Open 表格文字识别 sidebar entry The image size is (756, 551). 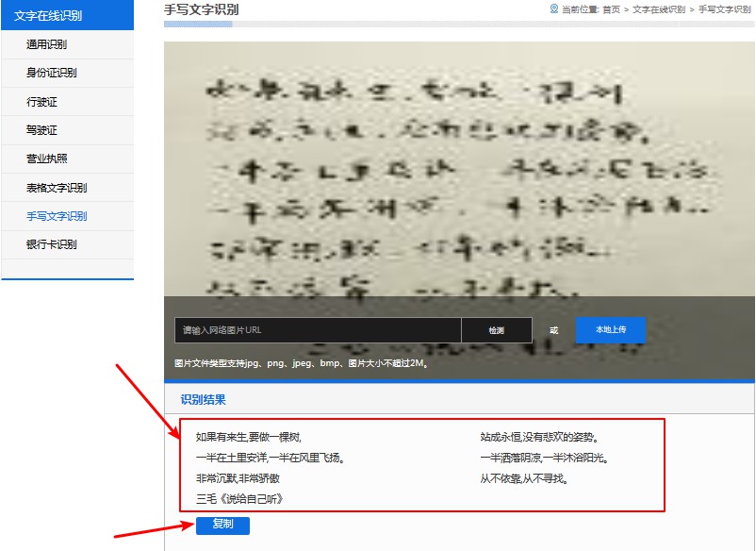pyautogui.click(x=57, y=188)
